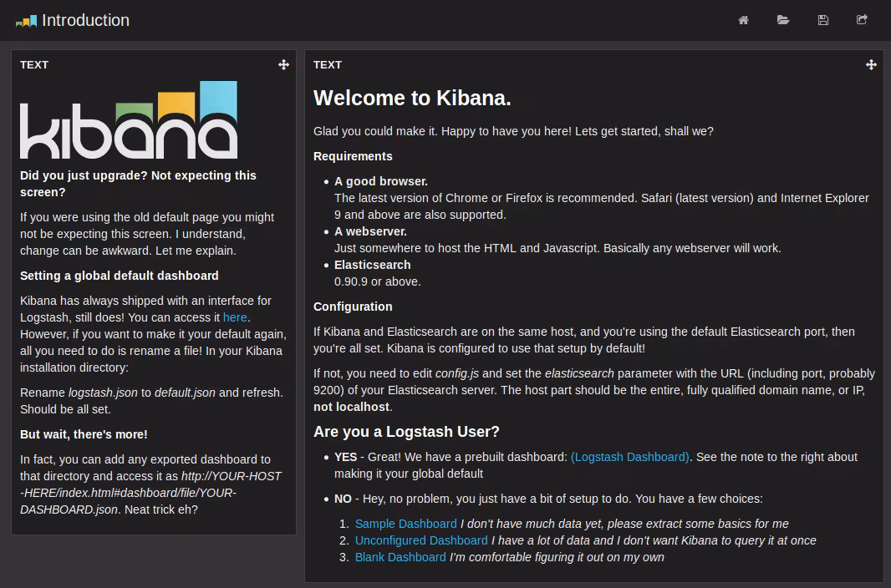
Task: Click the right panel's TEXT title label
Action: (x=328, y=64)
